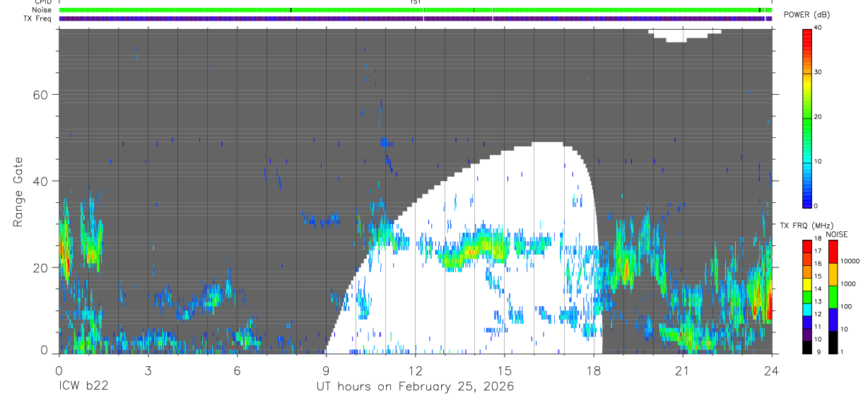Click the UT hours on February 25, 2026 title
The width and height of the screenshot is (868, 401).
tap(415, 387)
